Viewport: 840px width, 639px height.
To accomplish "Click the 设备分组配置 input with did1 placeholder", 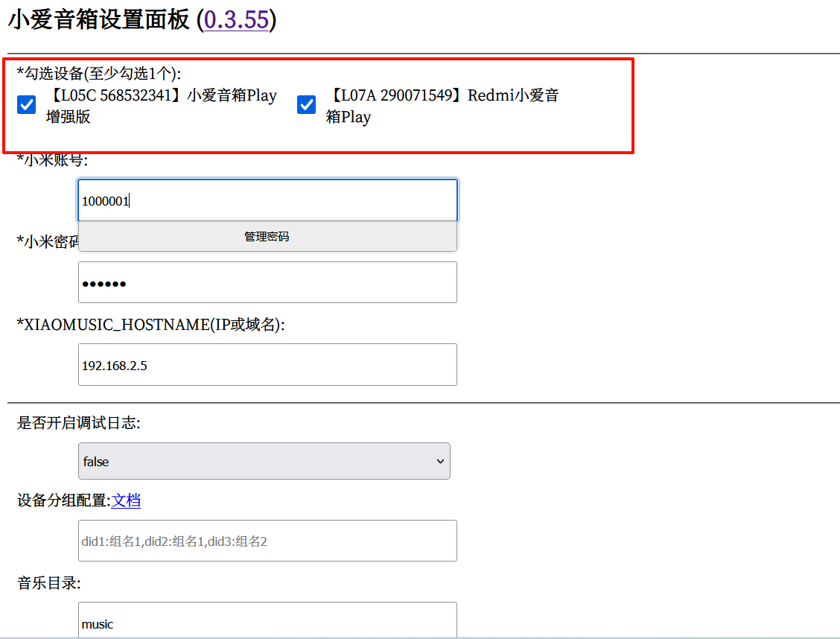I will 267,541.
